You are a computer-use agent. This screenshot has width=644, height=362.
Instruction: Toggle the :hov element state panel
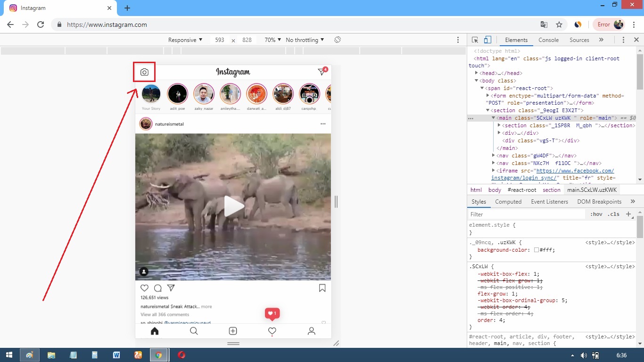(596, 214)
